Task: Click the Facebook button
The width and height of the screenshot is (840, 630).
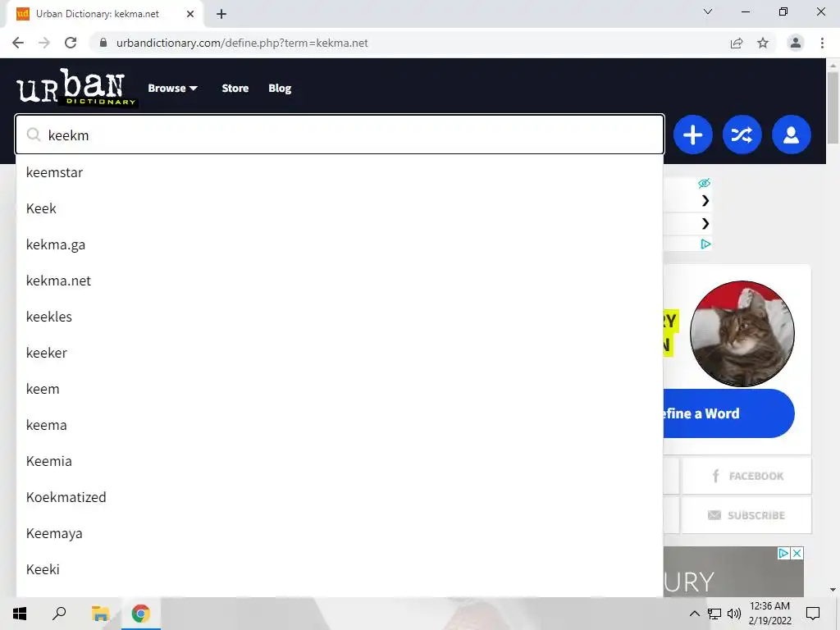Action: pos(746,476)
